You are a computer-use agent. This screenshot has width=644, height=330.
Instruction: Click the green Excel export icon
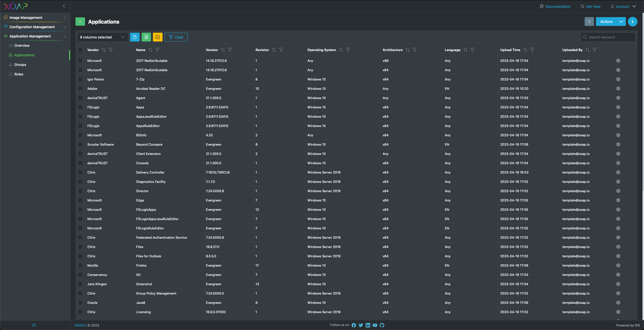[x=146, y=37]
